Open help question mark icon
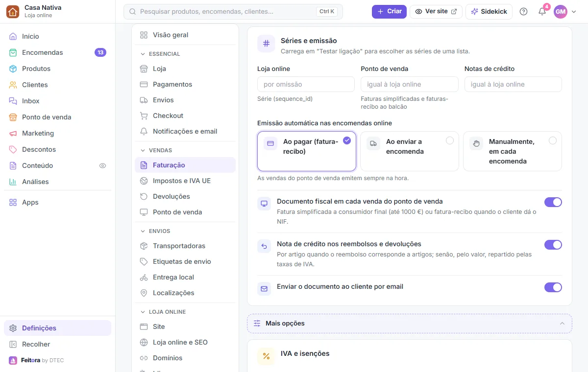The width and height of the screenshot is (588, 372). [523, 11]
